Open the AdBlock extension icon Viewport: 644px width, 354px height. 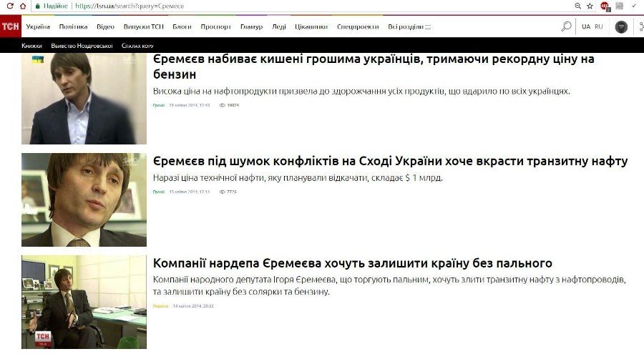(x=605, y=6)
